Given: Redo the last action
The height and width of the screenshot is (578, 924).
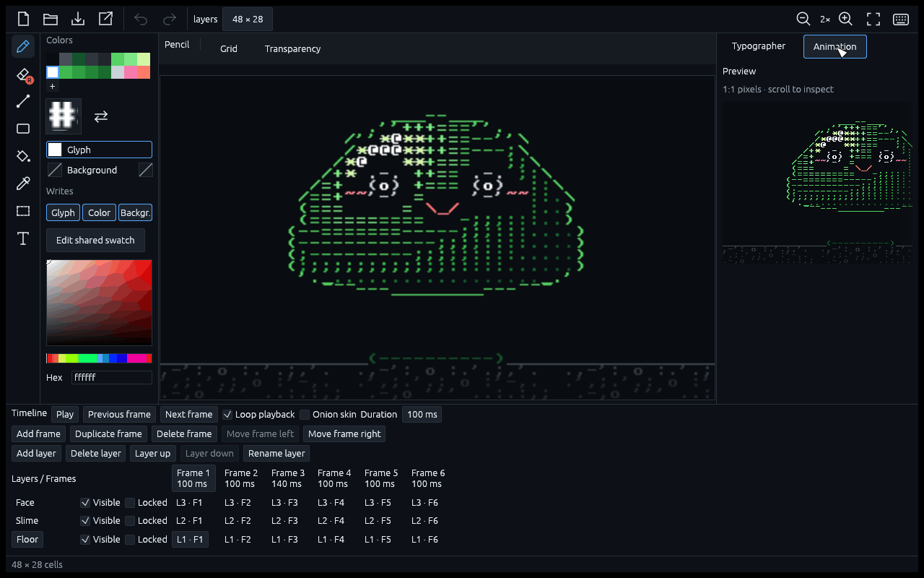Looking at the screenshot, I should 170,19.
